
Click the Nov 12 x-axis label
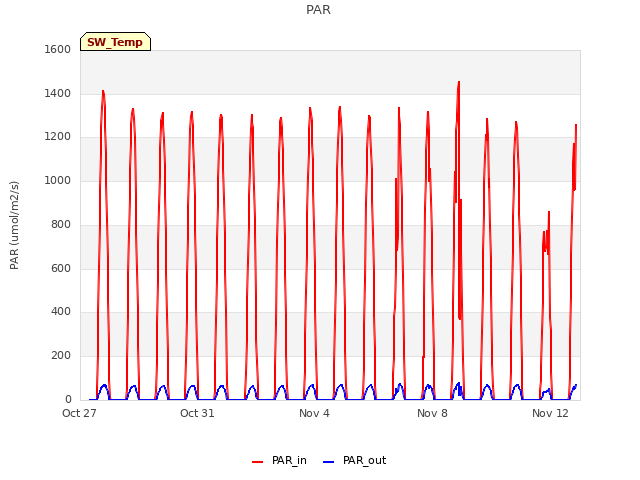click(550, 413)
